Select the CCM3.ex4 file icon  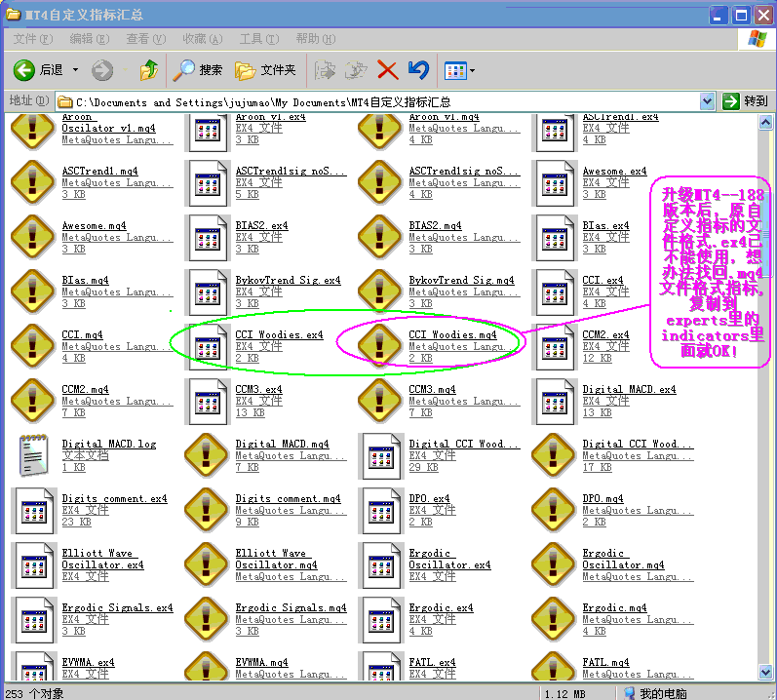coord(207,402)
